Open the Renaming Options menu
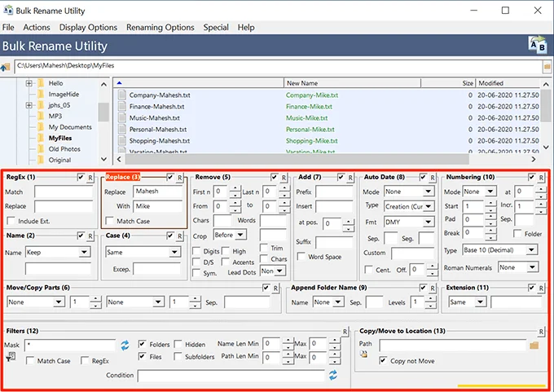 160,27
